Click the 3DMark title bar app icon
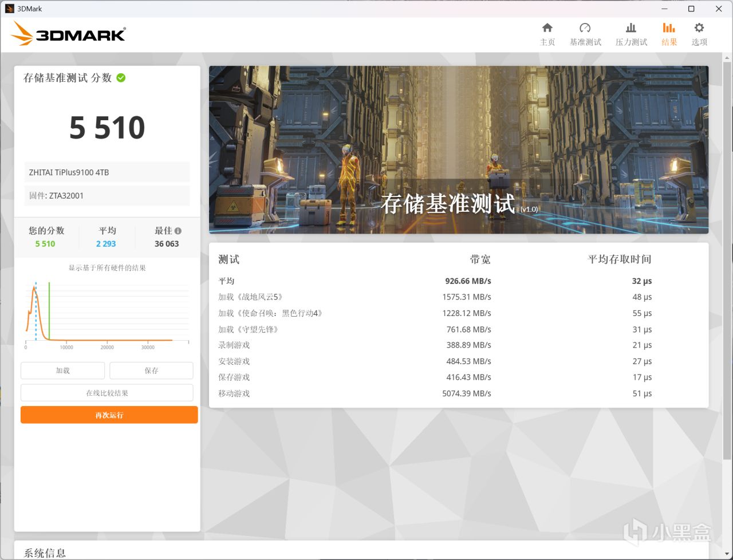 [9, 9]
